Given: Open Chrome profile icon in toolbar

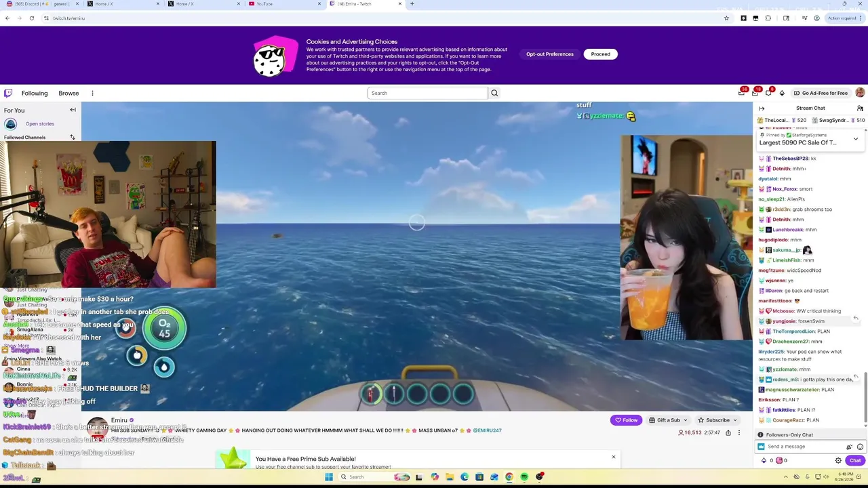Looking at the screenshot, I should 816,18.
